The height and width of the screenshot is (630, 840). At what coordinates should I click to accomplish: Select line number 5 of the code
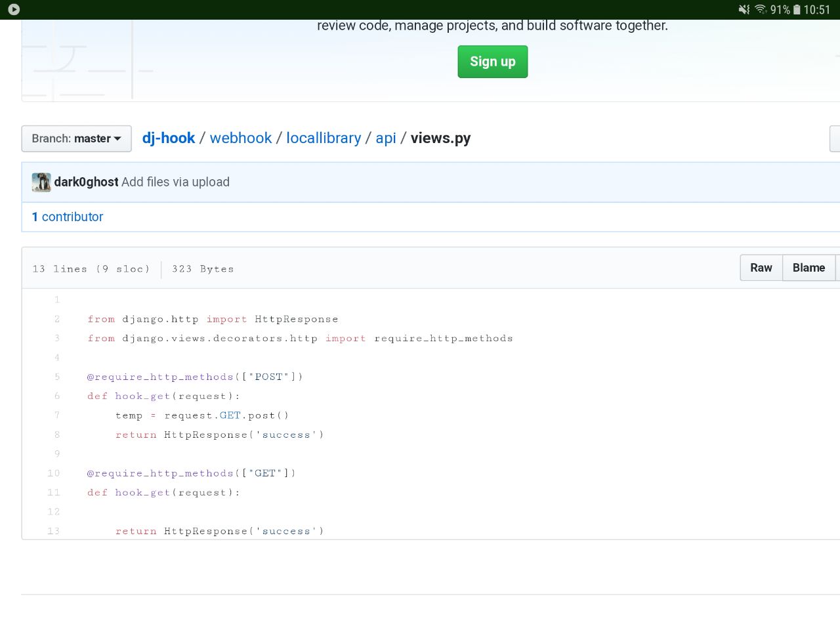(x=57, y=377)
